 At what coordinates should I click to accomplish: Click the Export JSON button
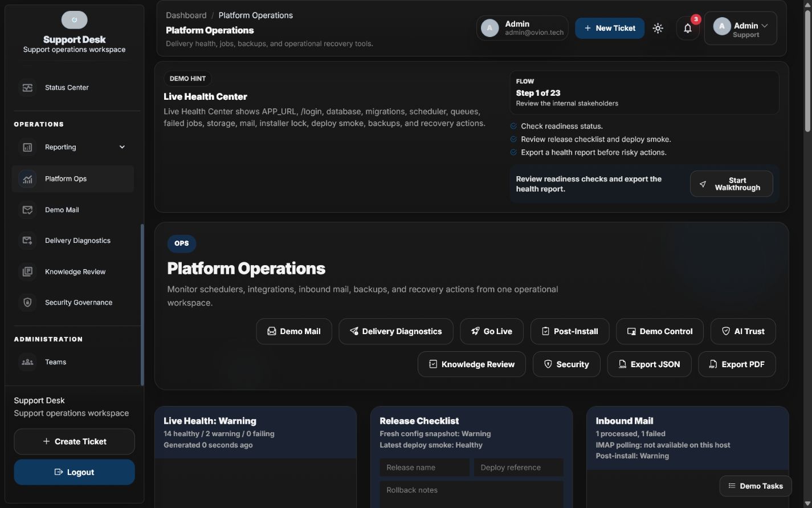click(649, 364)
